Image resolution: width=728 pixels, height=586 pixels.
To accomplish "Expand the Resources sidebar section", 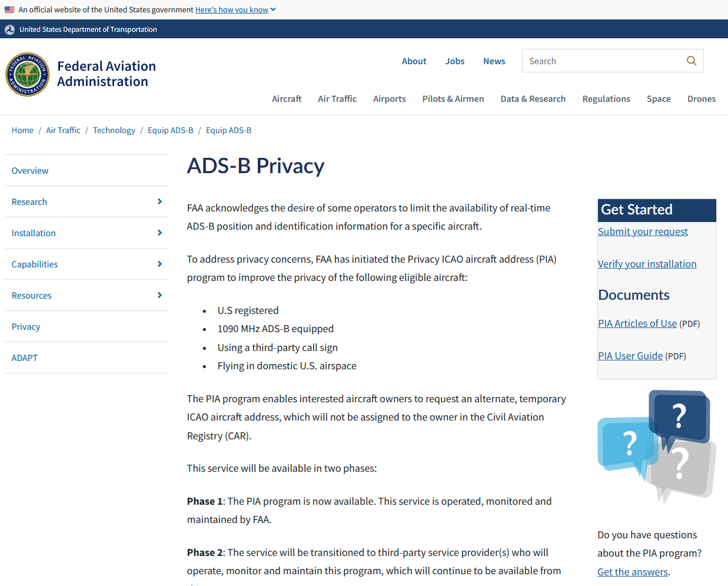I will (x=159, y=295).
